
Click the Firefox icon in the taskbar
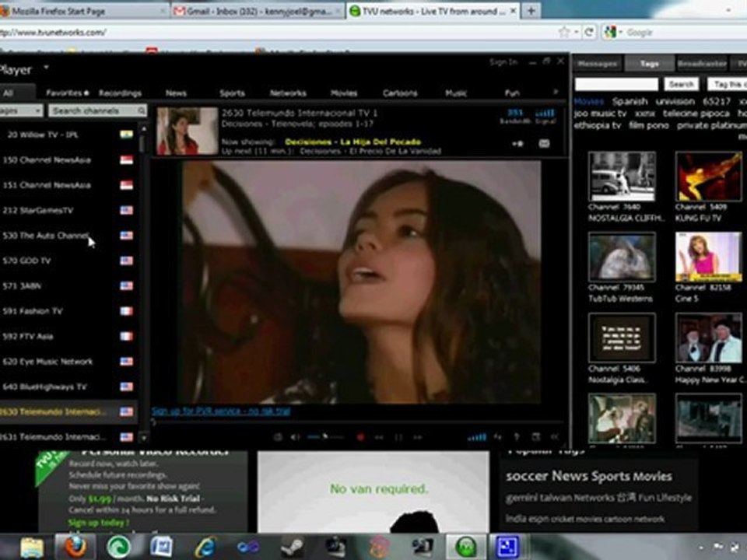pos(75,547)
